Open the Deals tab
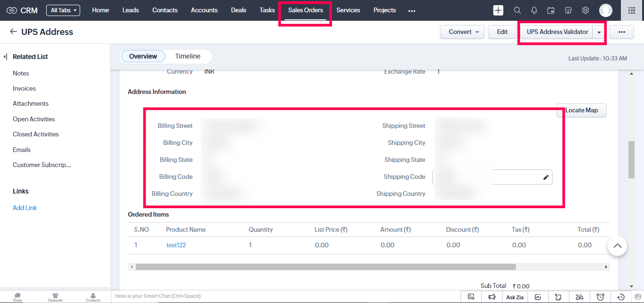The image size is (644, 303). [x=239, y=10]
